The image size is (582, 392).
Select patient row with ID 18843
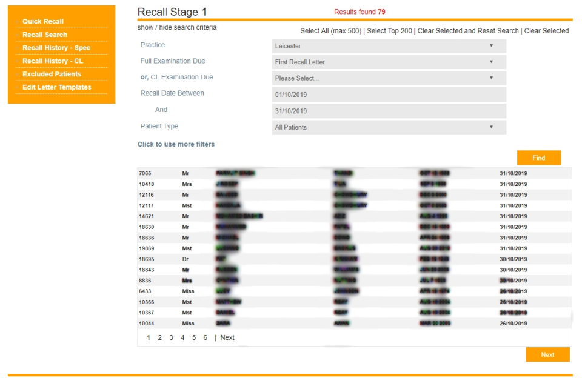355,270
